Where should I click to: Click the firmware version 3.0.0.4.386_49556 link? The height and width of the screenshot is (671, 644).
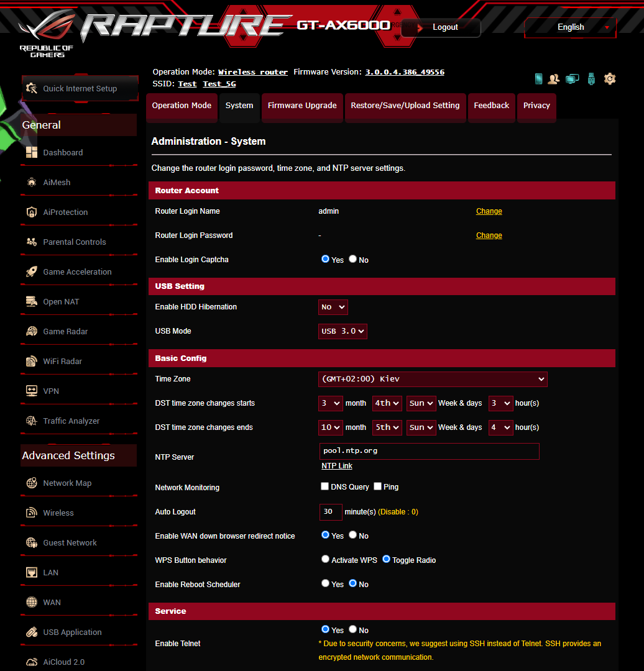pyautogui.click(x=405, y=72)
